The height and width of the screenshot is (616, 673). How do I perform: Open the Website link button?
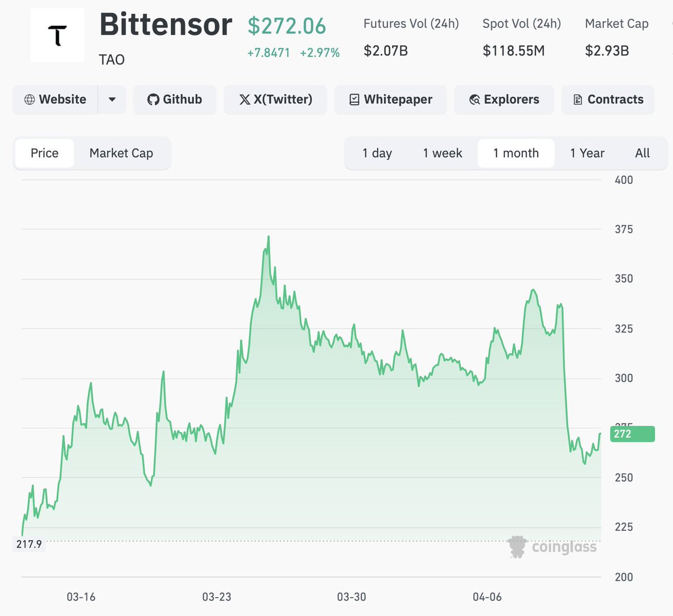(56, 100)
